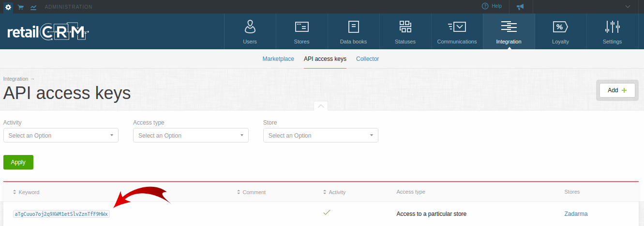Viewport: 644px width, 226px height.
Task: Click the Integration breadcrumb link
Action: (16, 79)
